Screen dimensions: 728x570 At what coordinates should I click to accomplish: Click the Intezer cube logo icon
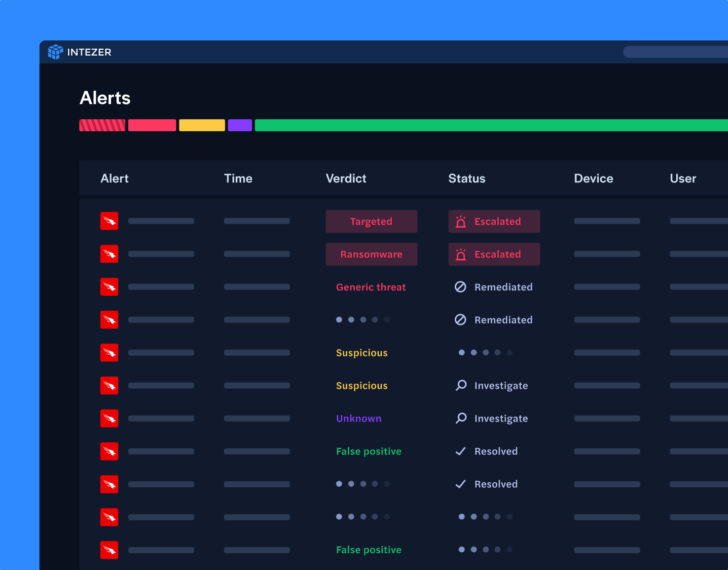(55, 52)
